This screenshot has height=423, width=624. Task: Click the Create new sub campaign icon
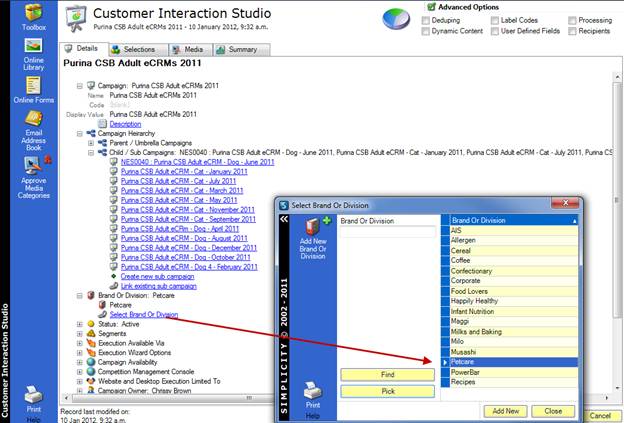coord(114,276)
